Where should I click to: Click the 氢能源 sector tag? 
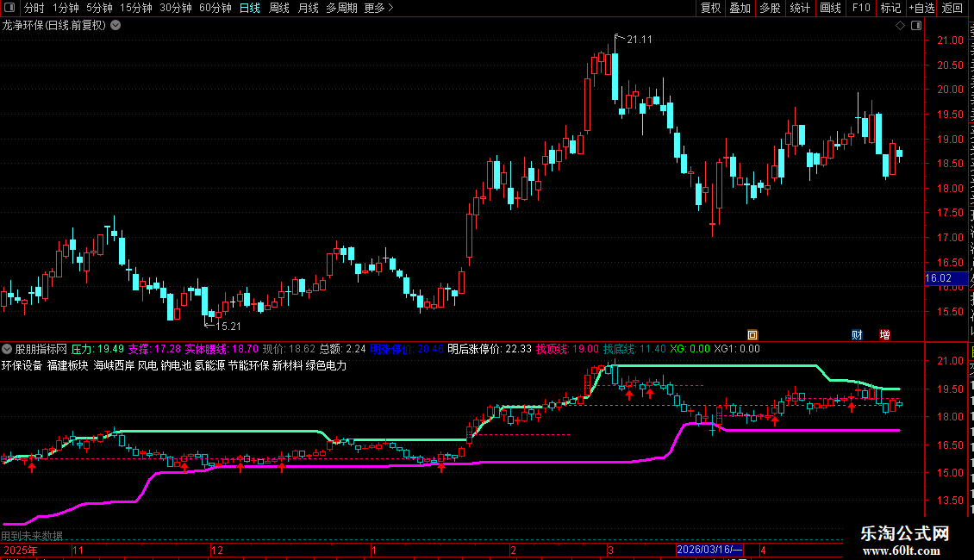[x=209, y=365]
